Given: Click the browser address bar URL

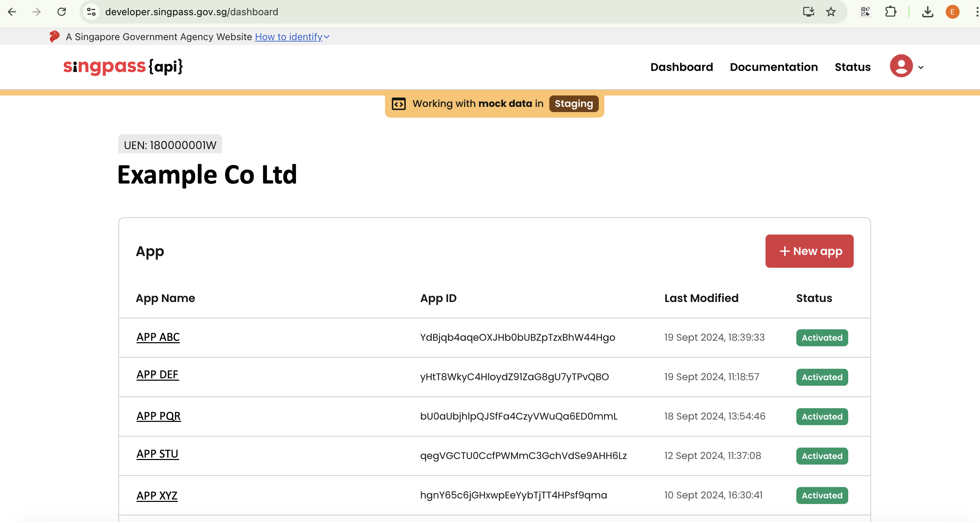Looking at the screenshot, I should [x=192, y=12].
